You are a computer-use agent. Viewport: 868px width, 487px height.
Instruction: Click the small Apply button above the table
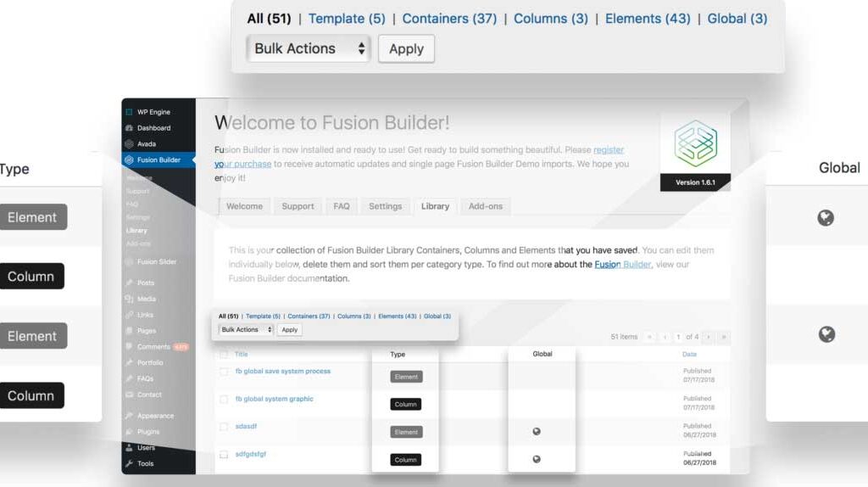[290, 330]
